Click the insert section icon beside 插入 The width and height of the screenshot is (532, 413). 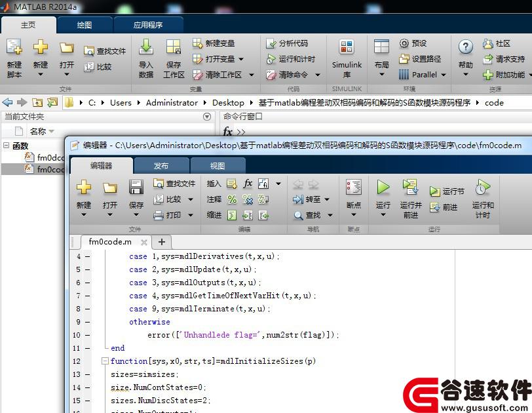point(232,184)
